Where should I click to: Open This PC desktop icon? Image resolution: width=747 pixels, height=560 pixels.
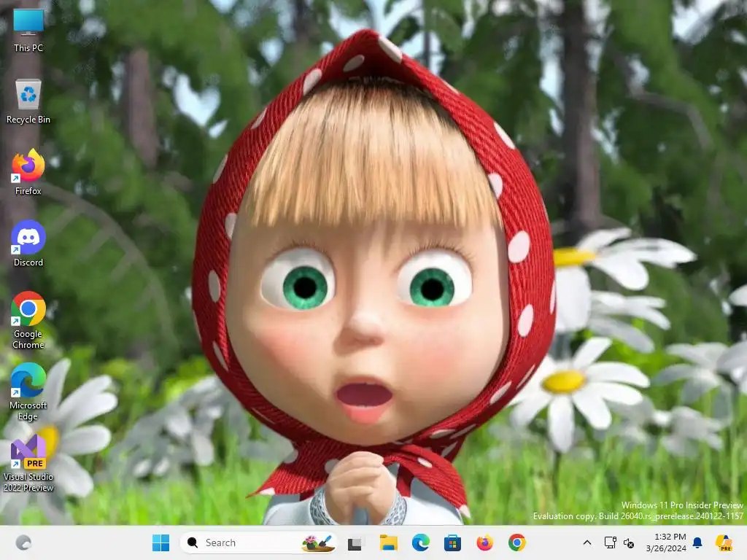[28, 31]
